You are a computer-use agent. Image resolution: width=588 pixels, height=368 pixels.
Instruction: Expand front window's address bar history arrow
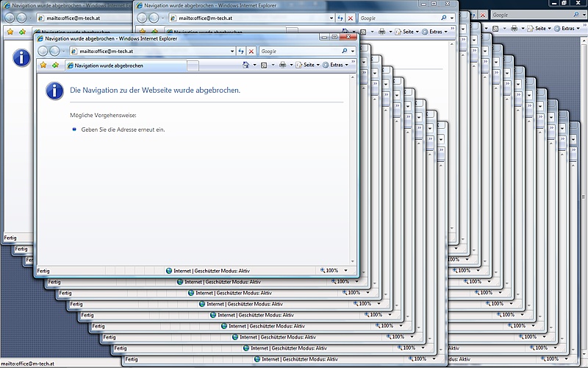[x=232, y=51]
